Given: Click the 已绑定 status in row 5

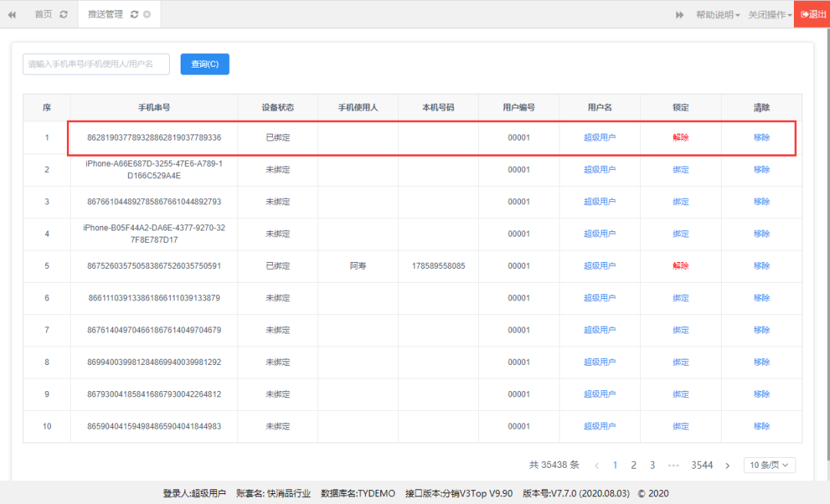Looking at the screenshot, I should (278, 266).
